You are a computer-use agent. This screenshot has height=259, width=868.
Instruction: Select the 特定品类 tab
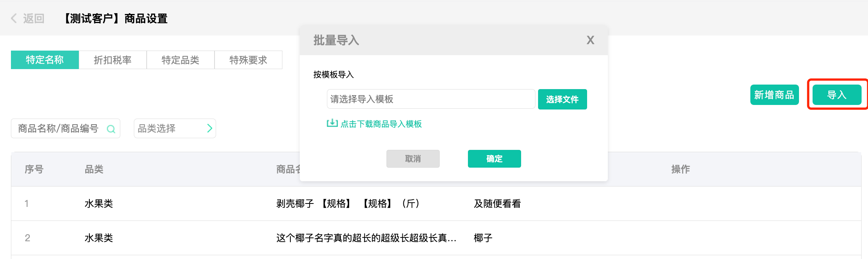coord(181,60)
